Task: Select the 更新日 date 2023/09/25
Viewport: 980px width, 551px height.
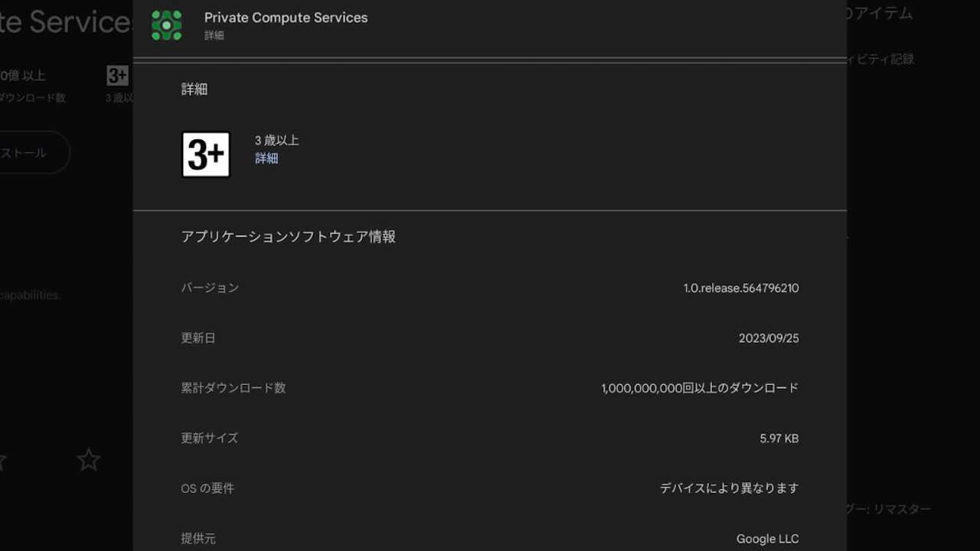Action: tap(769, 337)
